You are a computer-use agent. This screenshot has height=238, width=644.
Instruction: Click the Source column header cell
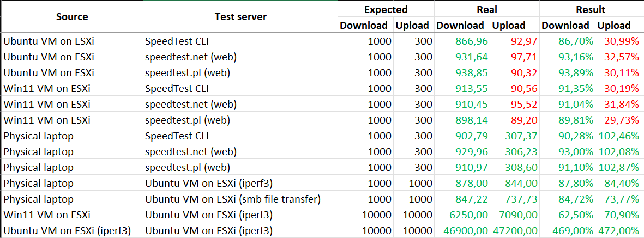tap(71, 17)
